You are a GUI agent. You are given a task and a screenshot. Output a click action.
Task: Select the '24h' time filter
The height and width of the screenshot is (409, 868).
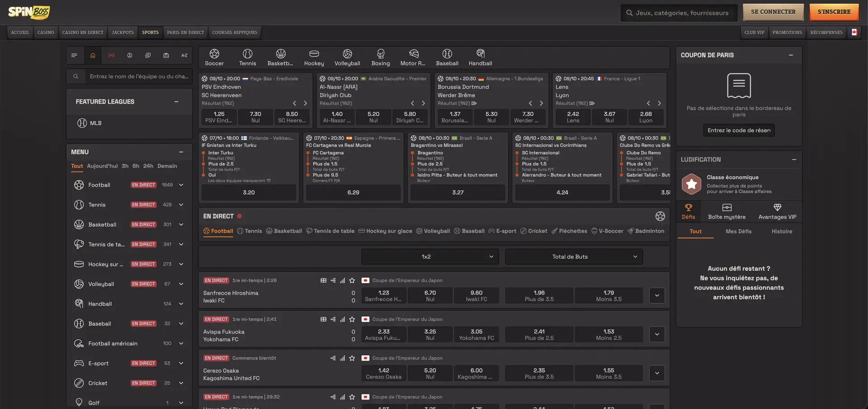pyautogui.click(x=148, y=166)
